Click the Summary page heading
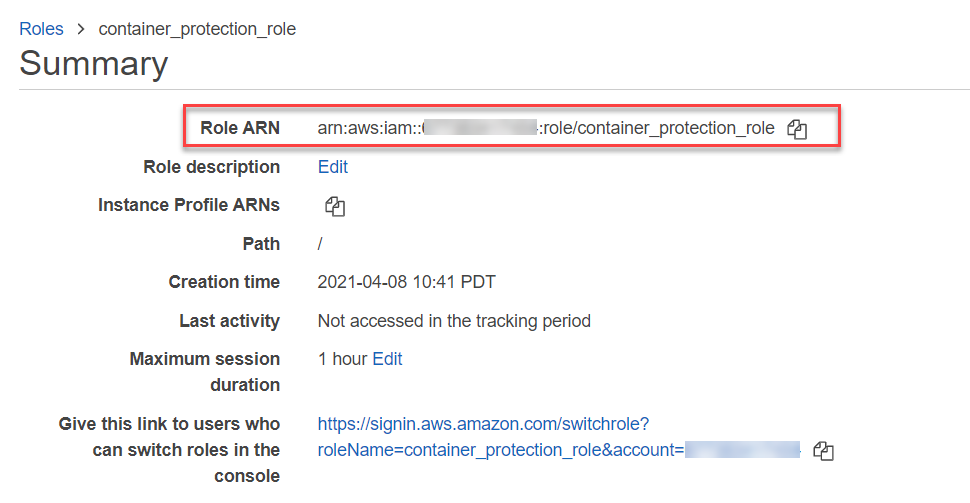Screen dimensions: 970x503 tap(93, 64)
